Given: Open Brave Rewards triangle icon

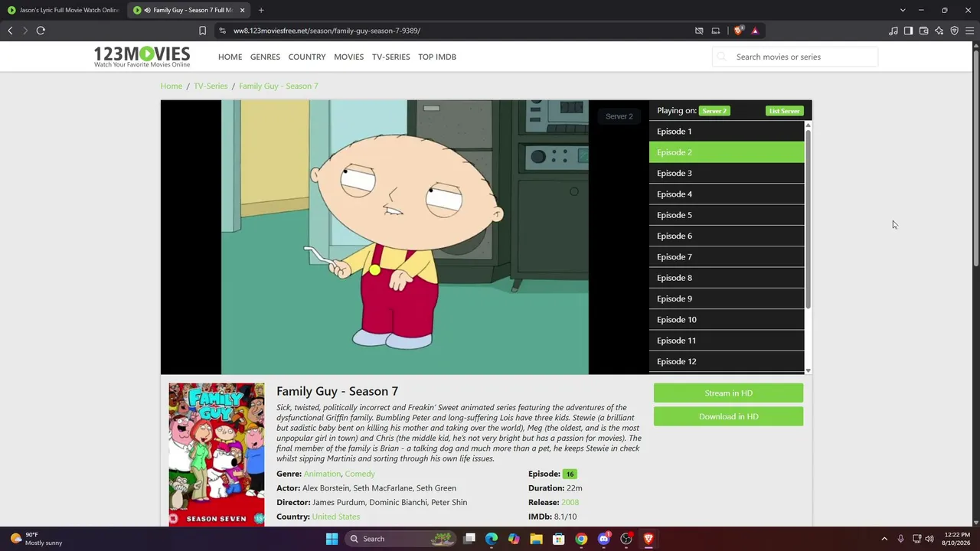Looking at the screenshot, I should click(755, 31).
